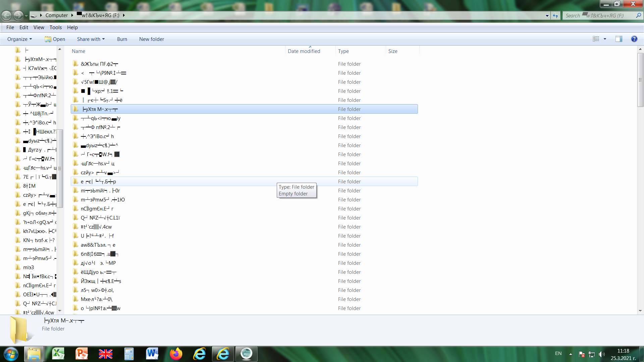Click the volume speaker tray icon
The height and width of the screenshot is (362, 644).
(601, 354)
